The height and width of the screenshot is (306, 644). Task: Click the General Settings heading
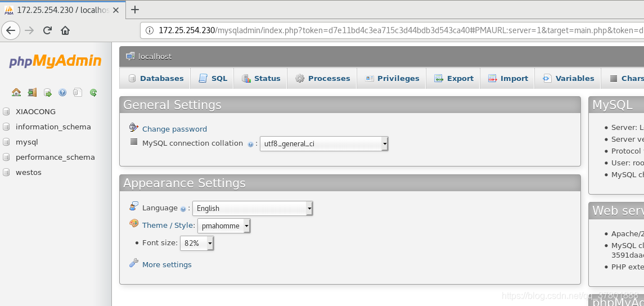[x=172, y=105]
